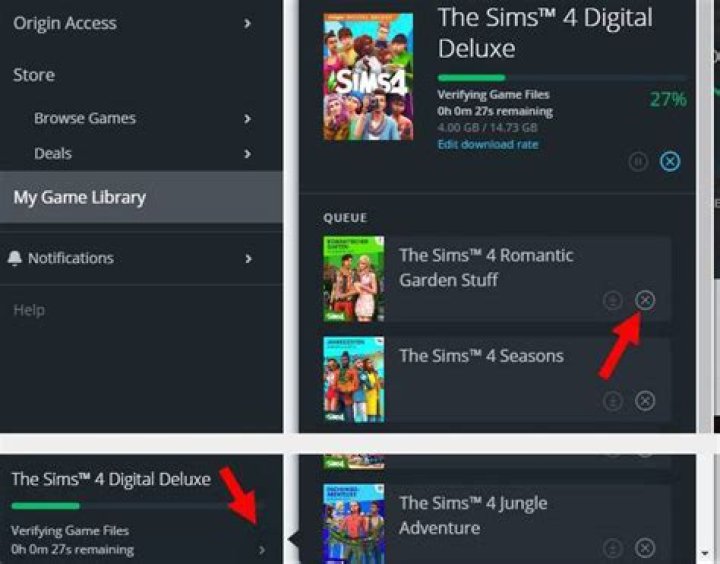Go to the Store section

(34, 75)
